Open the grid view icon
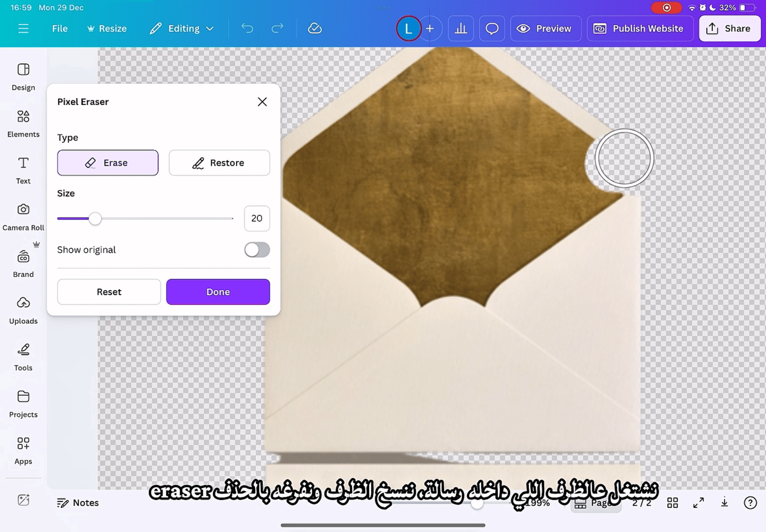Image resolution: width=766 pixels, height=532 pixels. coord(673,503)
